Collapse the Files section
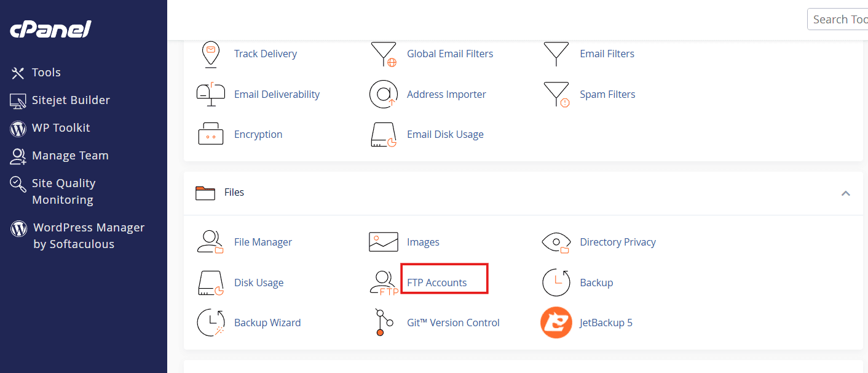 tap(845, 193)
